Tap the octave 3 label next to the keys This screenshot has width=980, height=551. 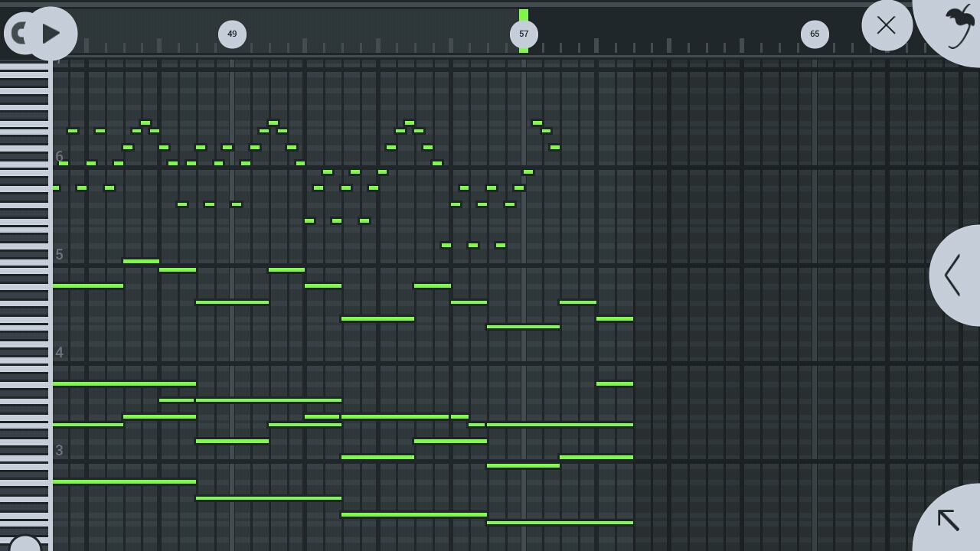coord(59,451)
